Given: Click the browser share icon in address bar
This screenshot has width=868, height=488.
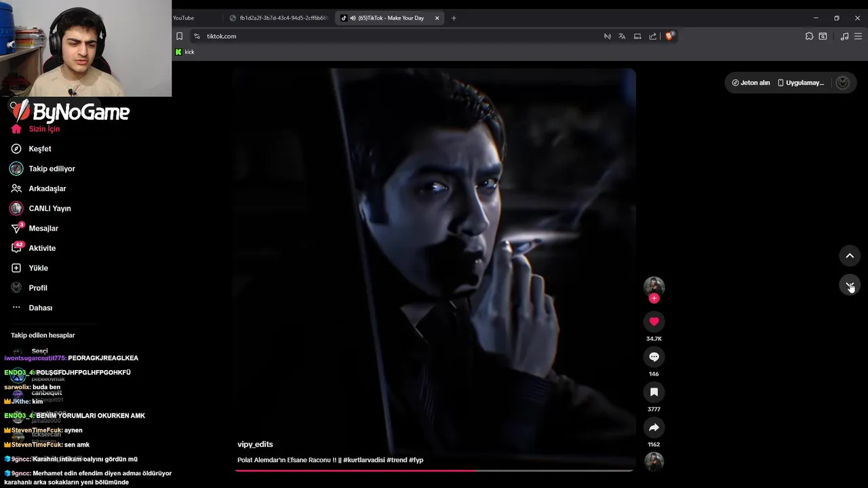Looking at the screenshot, I should point(652,37).
